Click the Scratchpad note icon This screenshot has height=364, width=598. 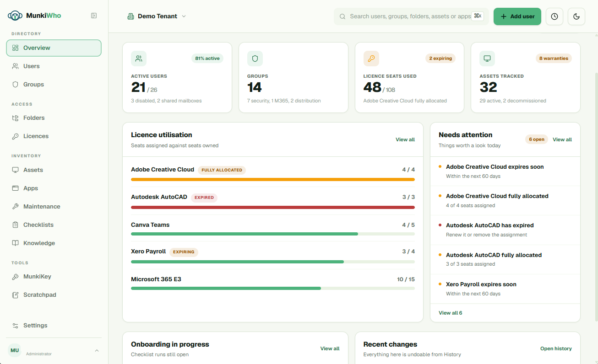[15, 294]
